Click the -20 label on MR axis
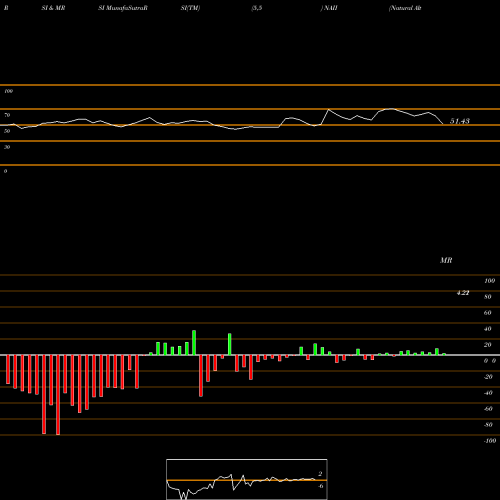Viewport: 500px width, 500px height. (x=488, y=377)
